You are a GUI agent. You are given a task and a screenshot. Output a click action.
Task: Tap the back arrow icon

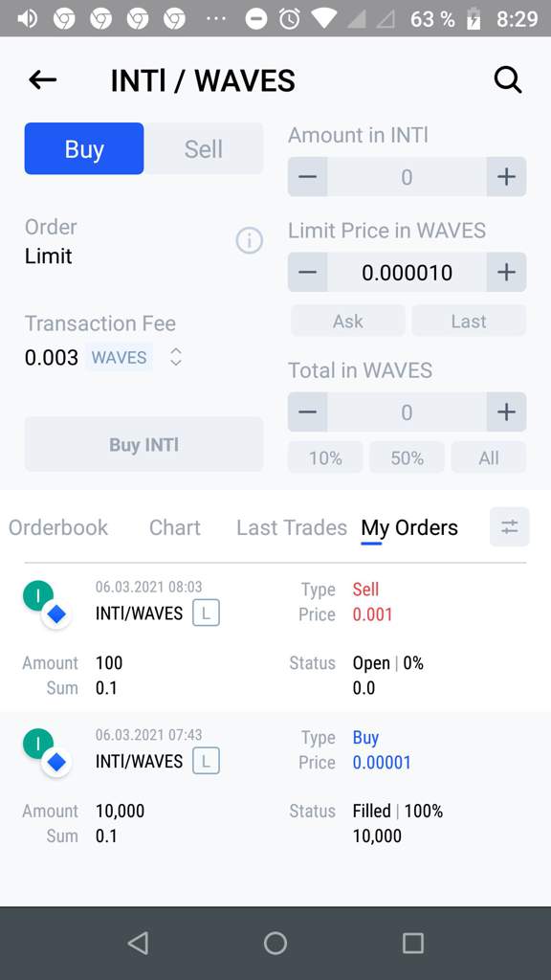tap(42, 80)
